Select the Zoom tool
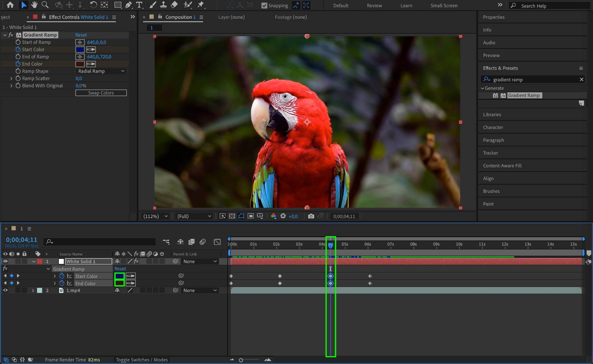The width and height of the screenshot is (593, 364). pos(45,5)
